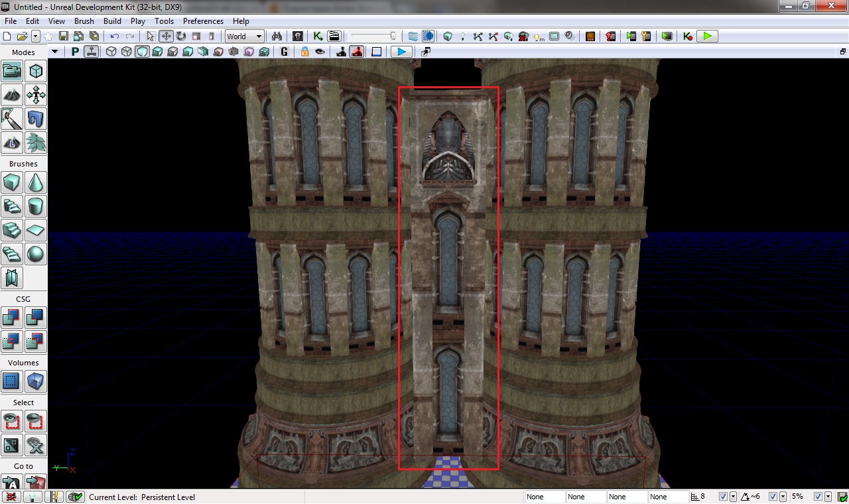
Task: Expand the Modes panel dropdown arrow
Action: pyautogui.click(x=55, y=52)
